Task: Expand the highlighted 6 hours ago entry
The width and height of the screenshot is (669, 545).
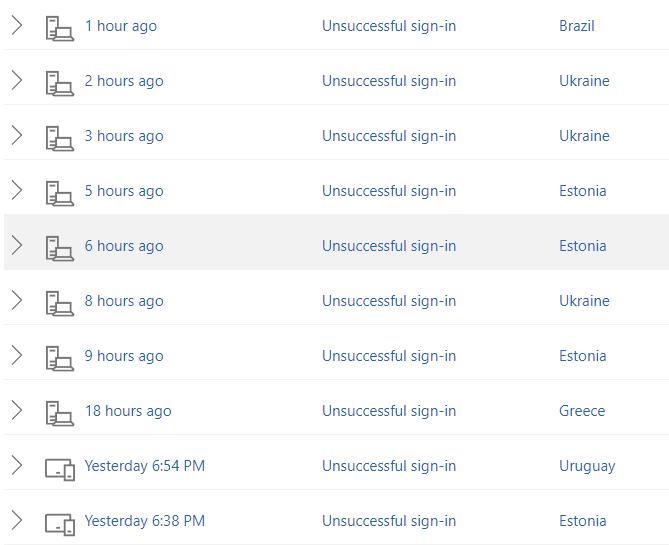Action: 16,246
